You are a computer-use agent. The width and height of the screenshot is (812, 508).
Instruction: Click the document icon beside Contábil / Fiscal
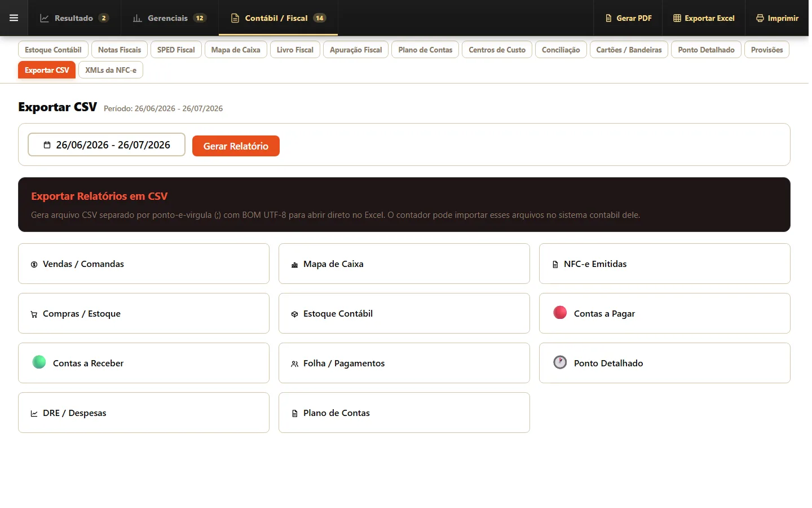click(x=235, y=18)
